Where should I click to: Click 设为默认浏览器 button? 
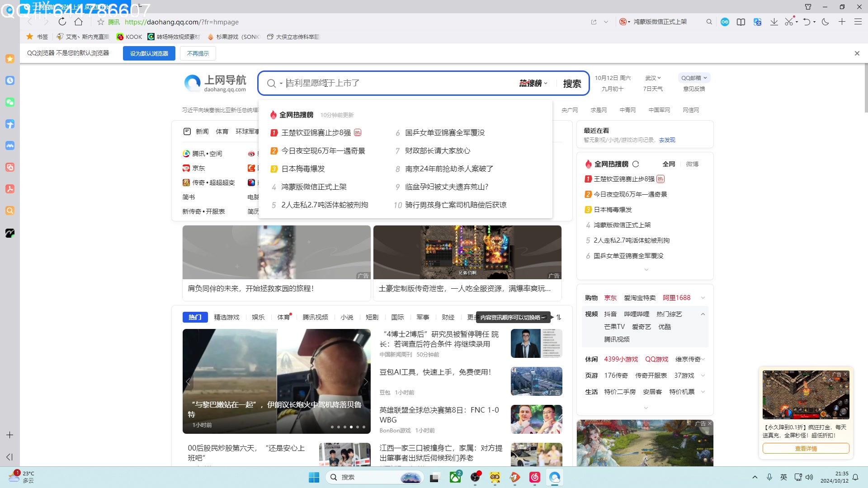[149, 53]
